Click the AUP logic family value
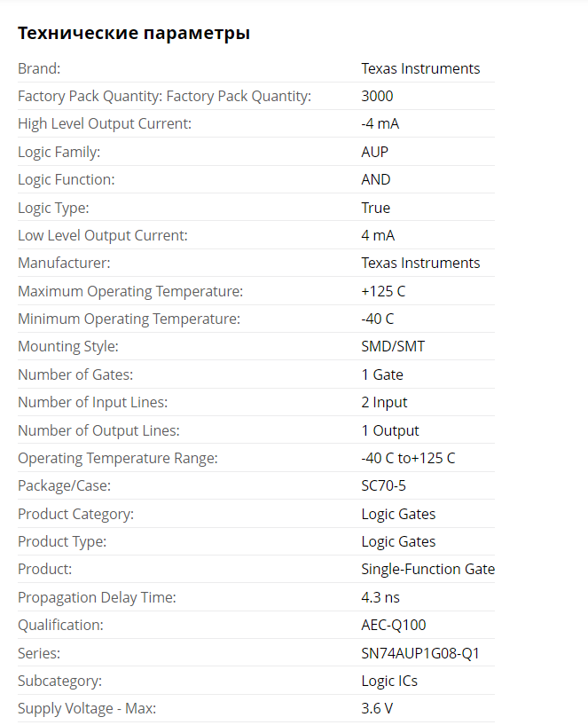The width and height of the screenshot is (588, 725). tap(374, 152)
